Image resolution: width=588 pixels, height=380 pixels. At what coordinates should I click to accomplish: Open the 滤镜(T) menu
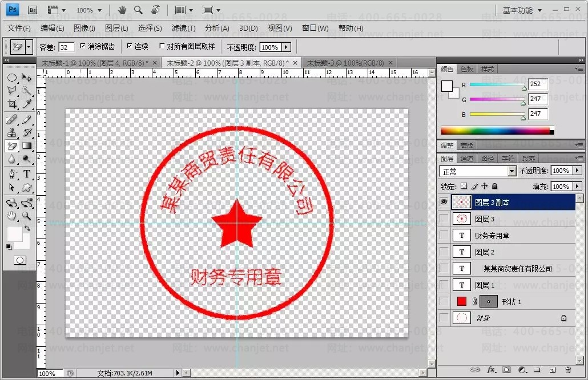click(x=183, y=28)
